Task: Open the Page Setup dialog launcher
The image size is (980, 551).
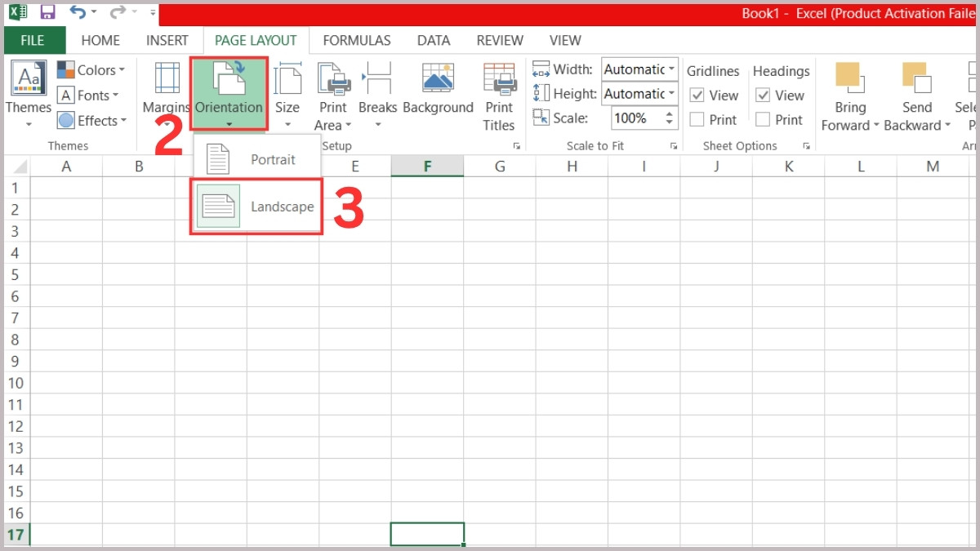Action: point(517,145)
